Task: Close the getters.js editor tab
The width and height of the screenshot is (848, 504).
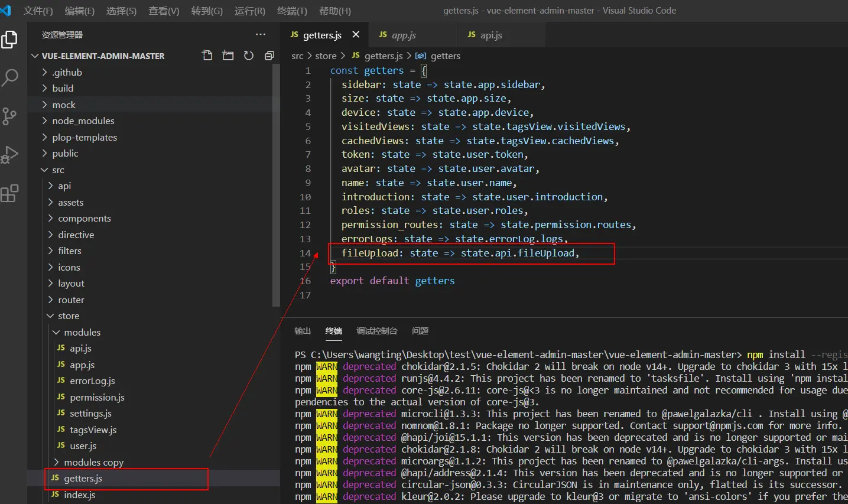Action: (x=356, y=35)
